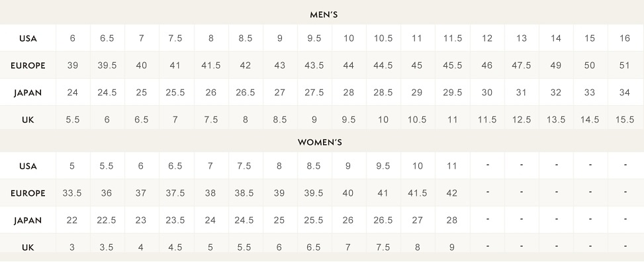Click men's USA size 10.5 cell

pos(383,38)
